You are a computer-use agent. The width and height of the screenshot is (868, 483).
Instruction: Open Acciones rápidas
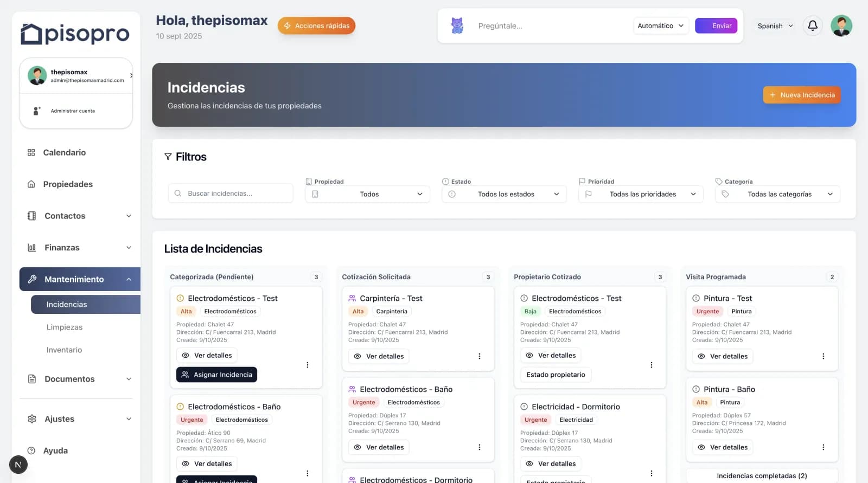(316, 25)
